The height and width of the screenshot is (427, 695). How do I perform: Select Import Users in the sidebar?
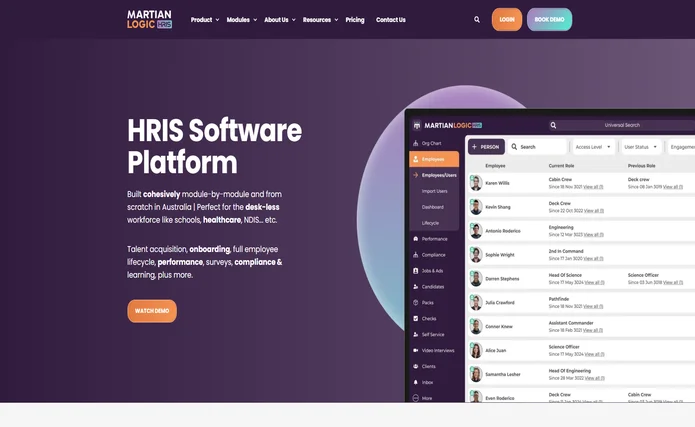[434, 191]
